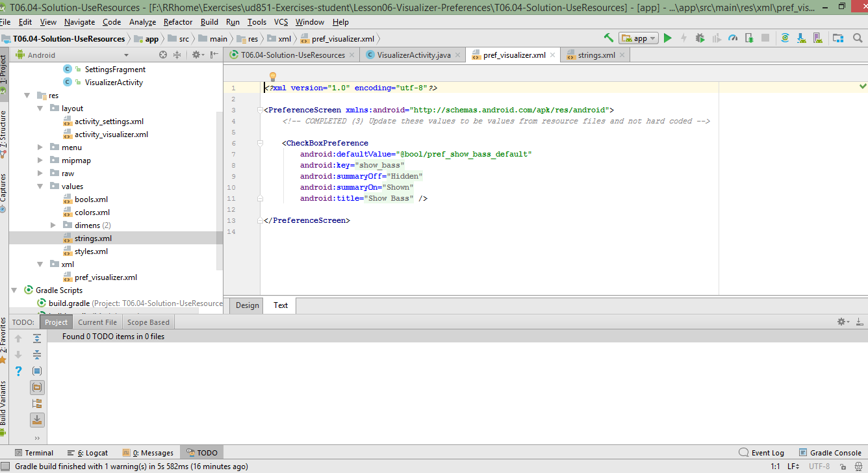
Task: Start debugging with the Debug icon
Action: (699, 38)
